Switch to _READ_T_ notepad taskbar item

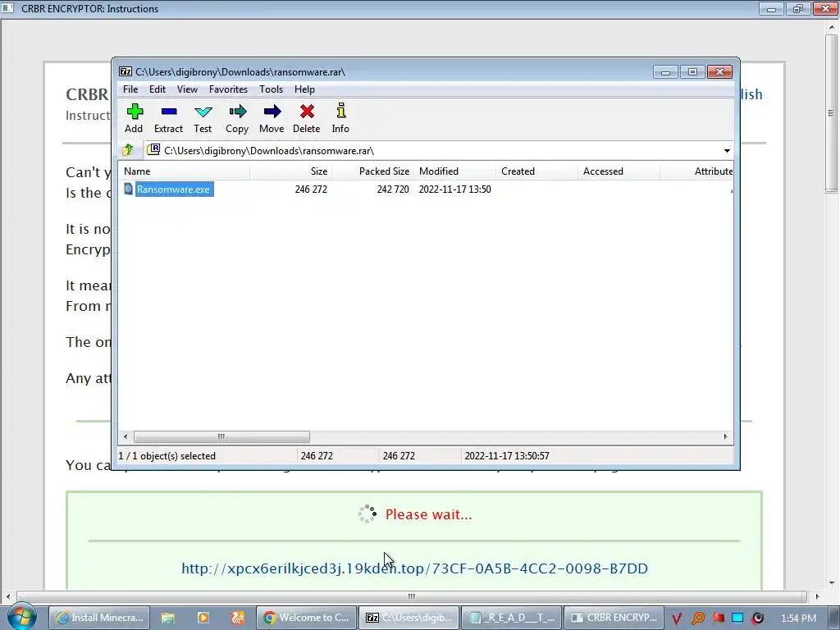[x=512, y=618]
